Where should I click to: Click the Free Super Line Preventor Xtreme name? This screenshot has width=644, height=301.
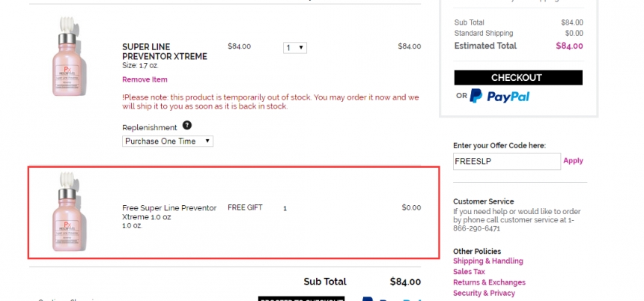pyautogui.click(x=169, y=212)
